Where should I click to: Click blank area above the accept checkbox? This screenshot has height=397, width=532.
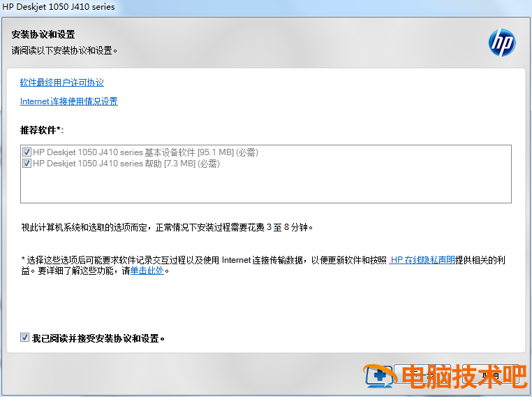[x=265, y=308]
